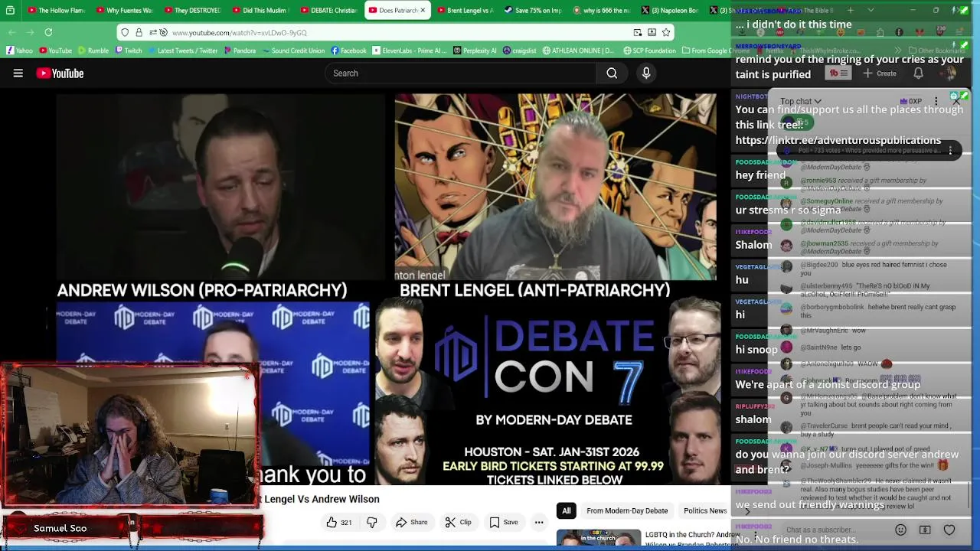Open the Facebook bookmark

click(x=348, y=51)
